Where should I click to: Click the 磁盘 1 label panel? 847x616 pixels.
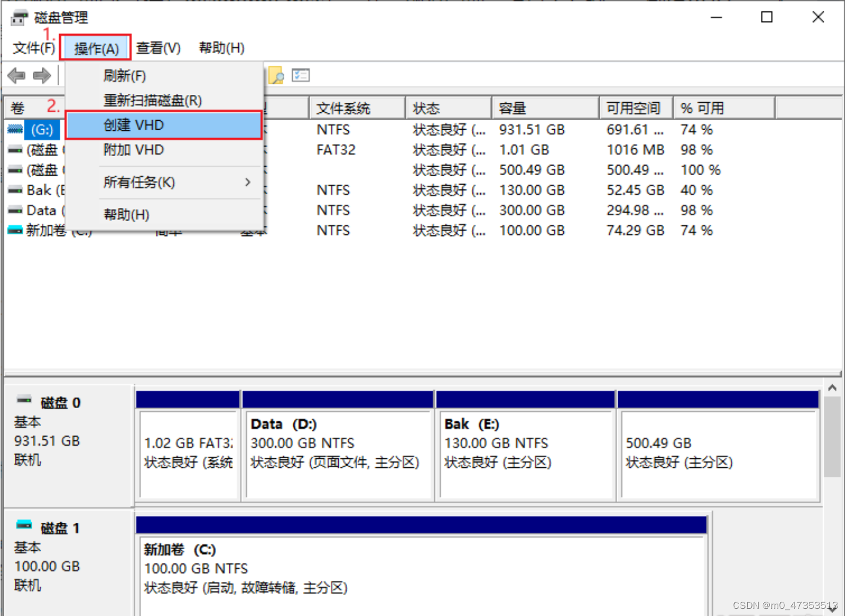[x=67, y=562]
